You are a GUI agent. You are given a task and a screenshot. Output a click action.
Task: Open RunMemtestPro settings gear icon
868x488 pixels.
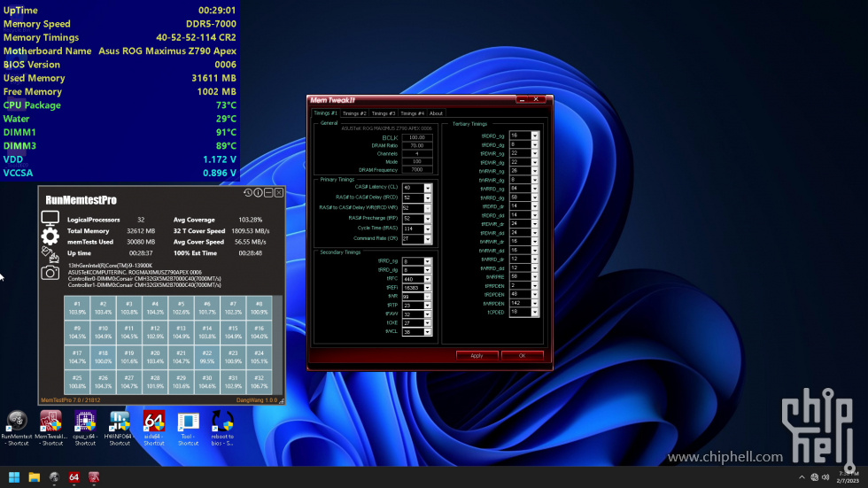pos(50,236)
